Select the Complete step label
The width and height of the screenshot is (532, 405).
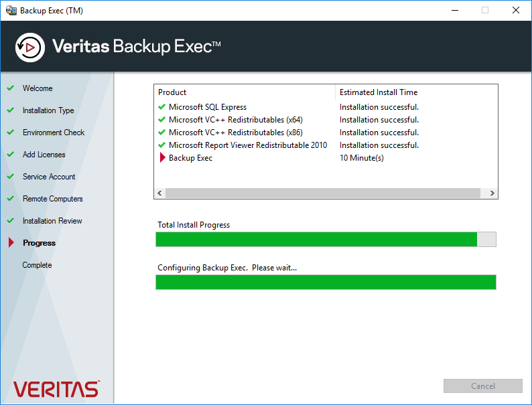(x=37, y=265)
